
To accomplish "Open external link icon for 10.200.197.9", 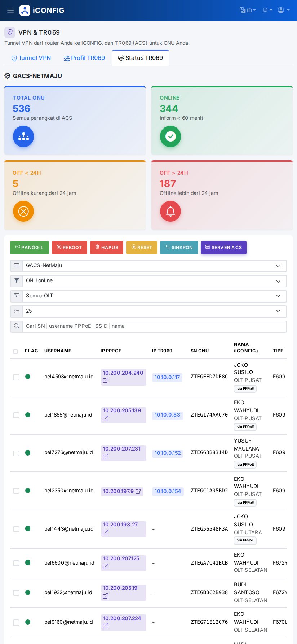I will coord(138,492).
